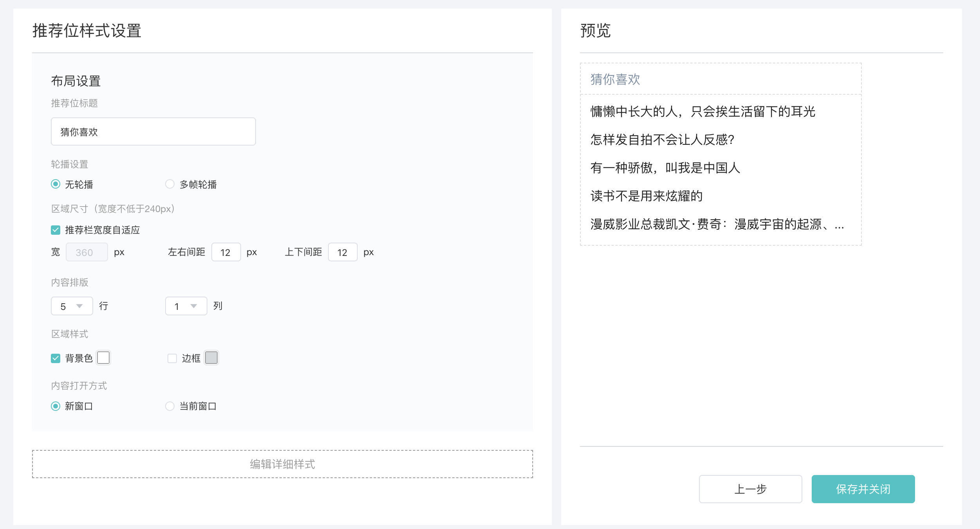980x529 pixels.
Task: Click the 推荐位样式设置 heading
Action: pos(87,31)
